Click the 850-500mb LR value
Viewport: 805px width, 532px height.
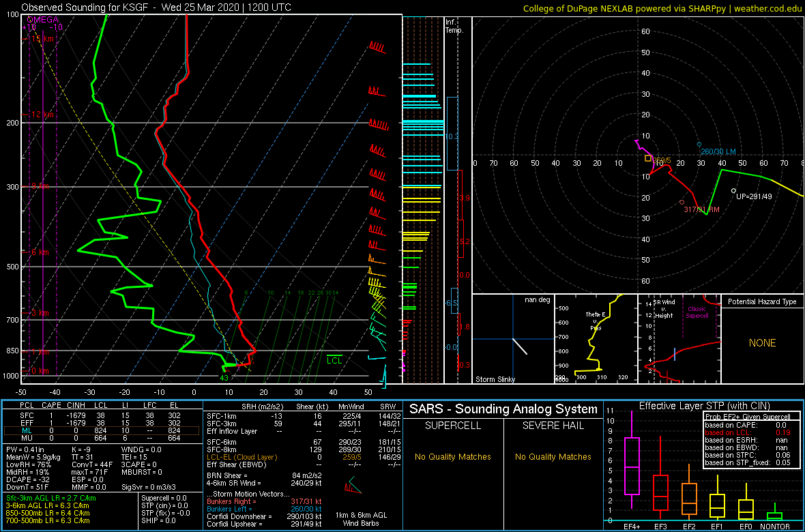(x=49, y=513)
